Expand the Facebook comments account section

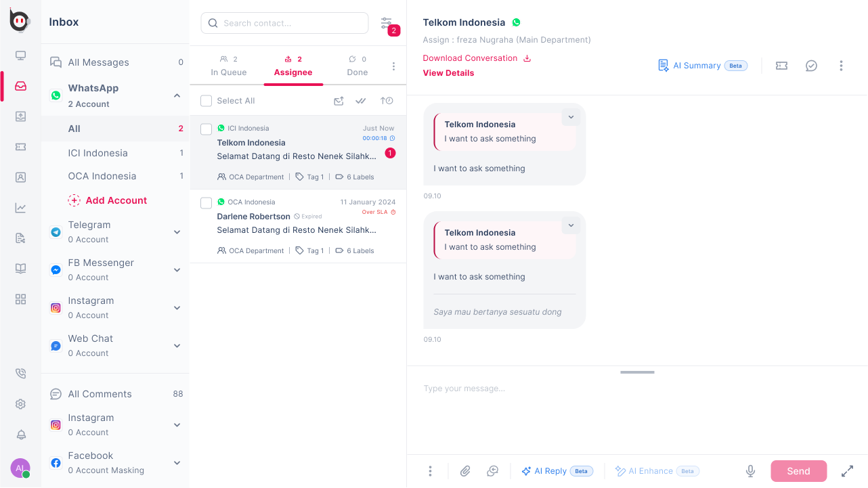click(x=177, y=463)
